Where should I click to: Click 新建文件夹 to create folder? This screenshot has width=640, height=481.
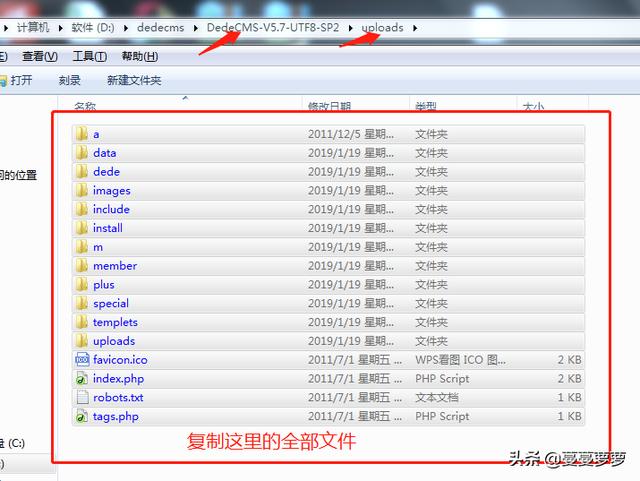(134, 80)
